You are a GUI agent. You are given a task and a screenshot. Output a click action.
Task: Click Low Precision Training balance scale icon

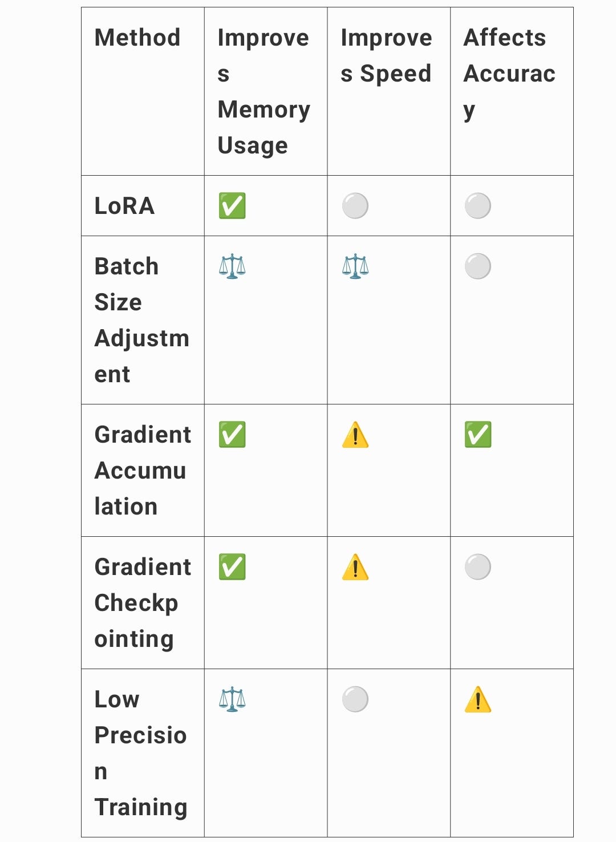coord(232,699)
